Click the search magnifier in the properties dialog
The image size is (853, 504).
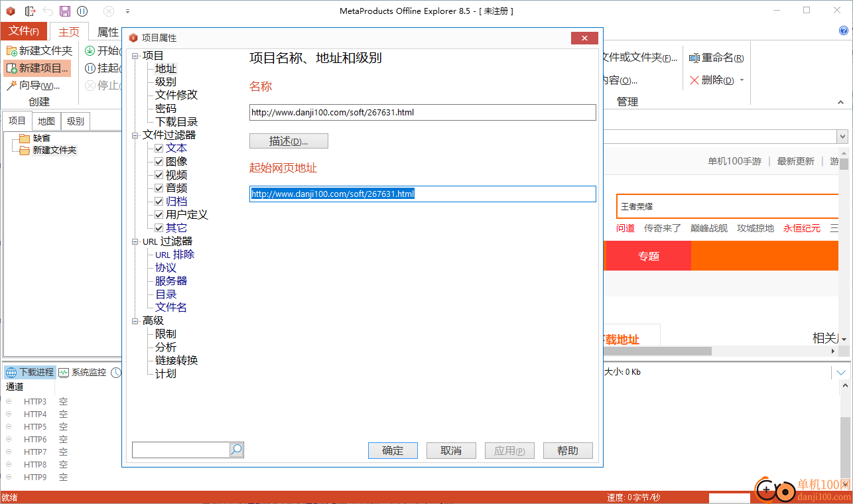(237, 450)
